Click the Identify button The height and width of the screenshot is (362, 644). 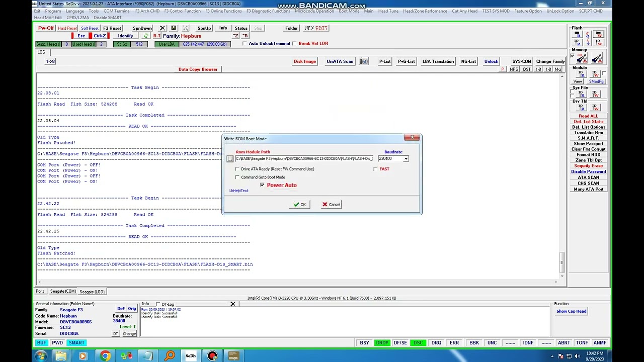point(125,36)
